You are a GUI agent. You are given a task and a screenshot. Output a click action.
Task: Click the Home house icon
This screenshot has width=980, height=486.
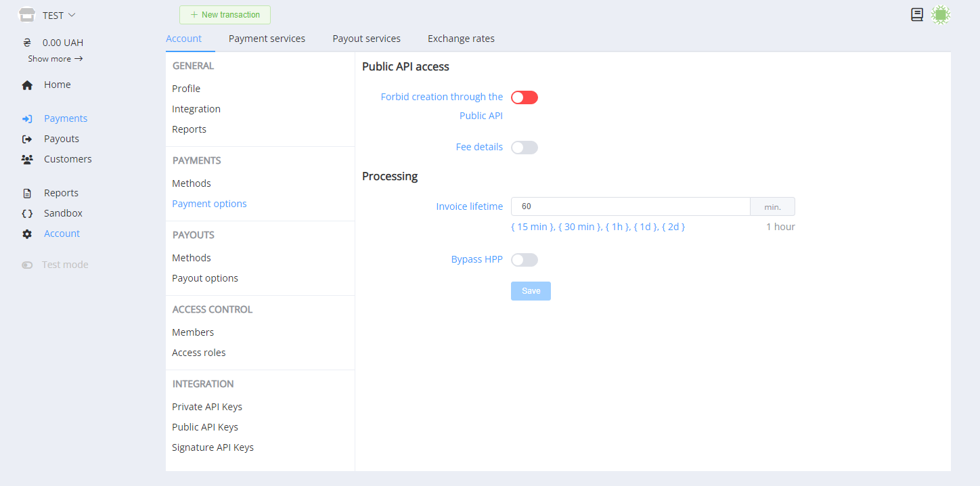coord(27,85)
